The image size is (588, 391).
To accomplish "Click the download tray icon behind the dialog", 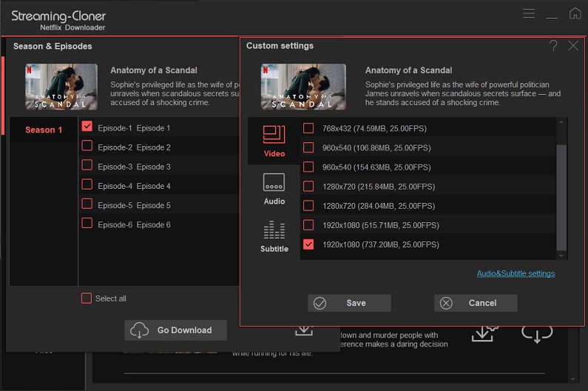I will point(304,331).
